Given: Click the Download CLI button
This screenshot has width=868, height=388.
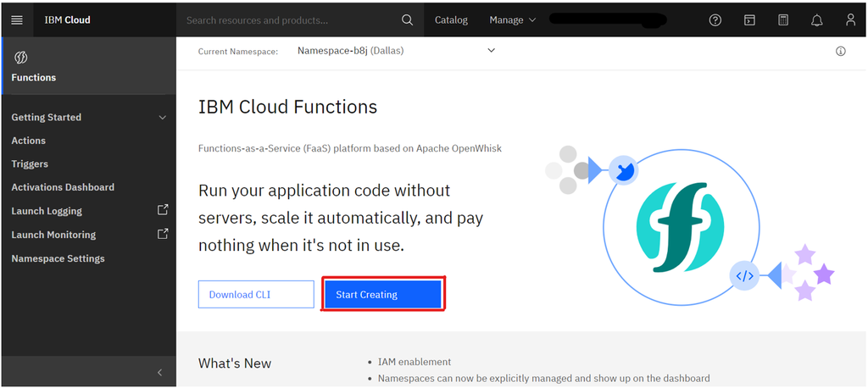Looking at the screenshot, I should point(256,295).
